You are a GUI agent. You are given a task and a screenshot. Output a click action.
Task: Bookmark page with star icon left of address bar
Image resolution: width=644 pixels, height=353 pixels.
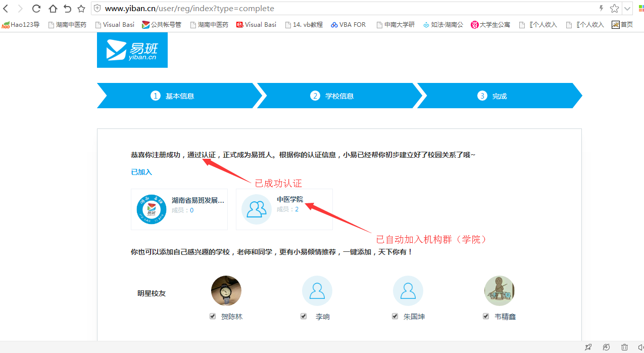tap(81, 9)
